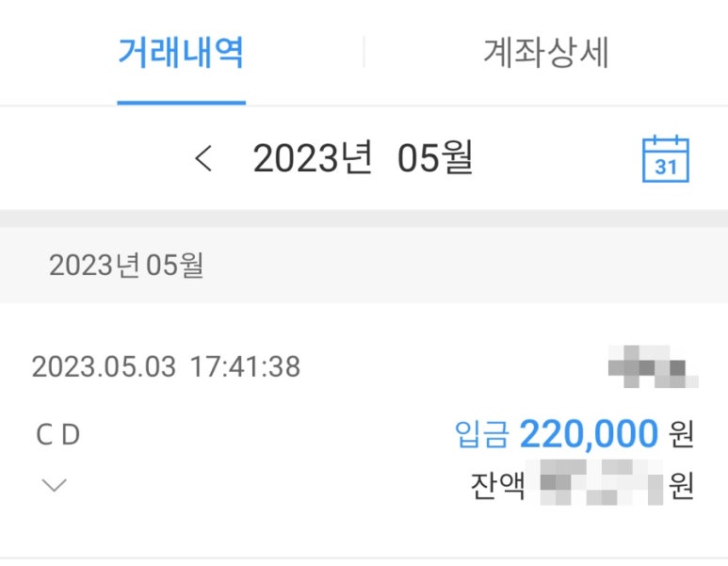Tap the 잔액 balance label
Screen dimensions: 728x566
[497, 486]
